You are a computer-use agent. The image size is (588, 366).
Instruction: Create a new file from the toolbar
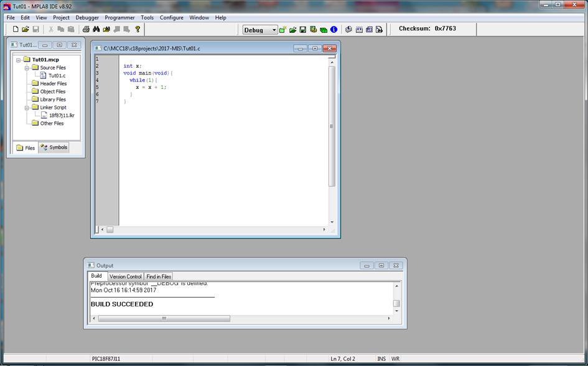[x=16, y=29]
